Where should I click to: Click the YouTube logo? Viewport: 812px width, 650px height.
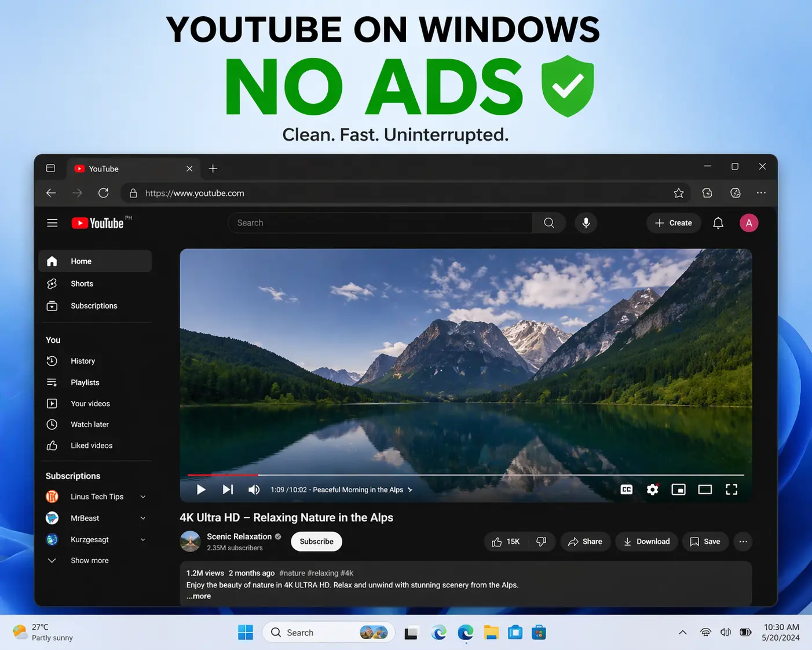97,223
